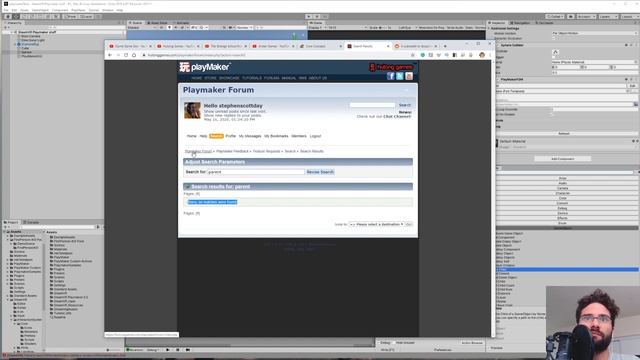Switch to Navigation tab
This screenshot has width=640, height=360.
click(520, 23)
